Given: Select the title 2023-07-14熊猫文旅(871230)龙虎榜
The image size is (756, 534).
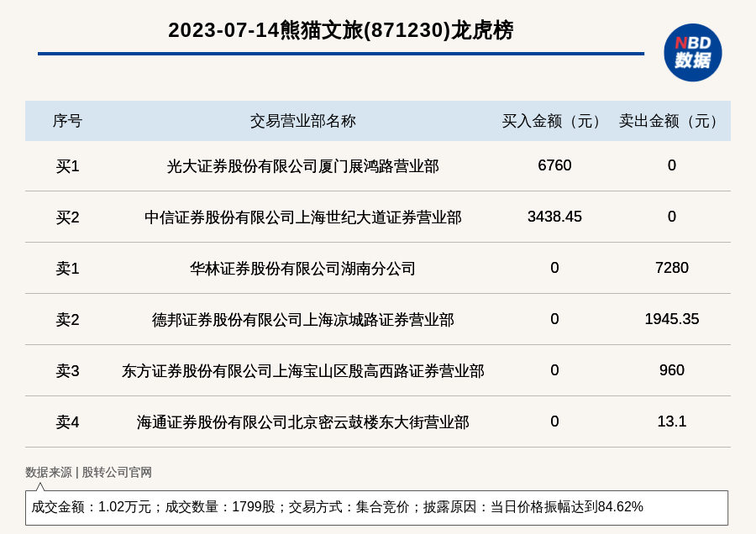Looking at the screenshot, I should 340,30.
